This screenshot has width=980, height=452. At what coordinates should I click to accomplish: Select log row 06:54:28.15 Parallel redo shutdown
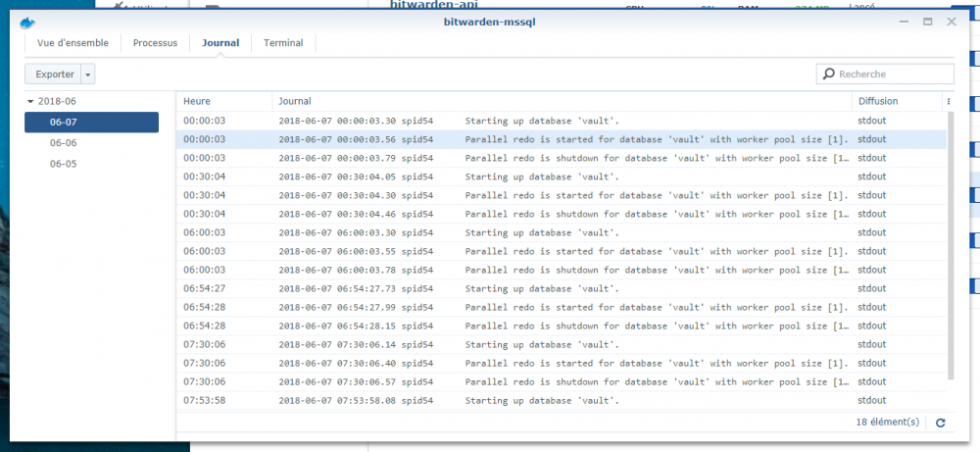pos(562,326)
